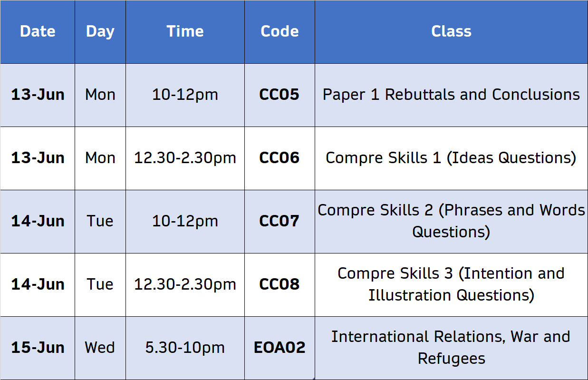Select the CC08 code cell
This screenshot has height=380, width=588.
280,284
